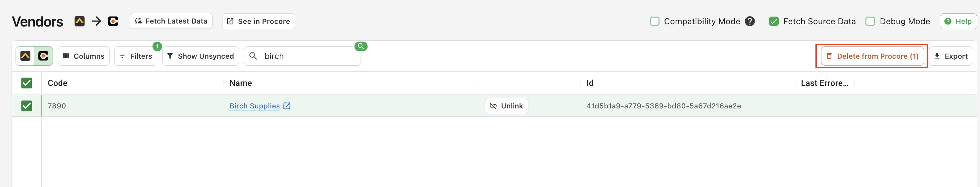The image size is (980, 187).
Task: Disable Fetch Source Data checkbox
Action: (774, 21)
